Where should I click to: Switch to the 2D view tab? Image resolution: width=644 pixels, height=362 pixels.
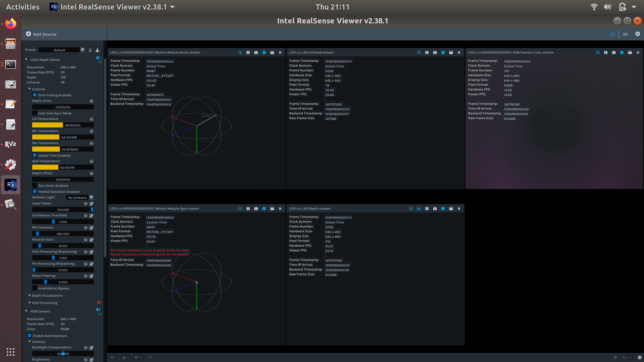tap(612, 34)
